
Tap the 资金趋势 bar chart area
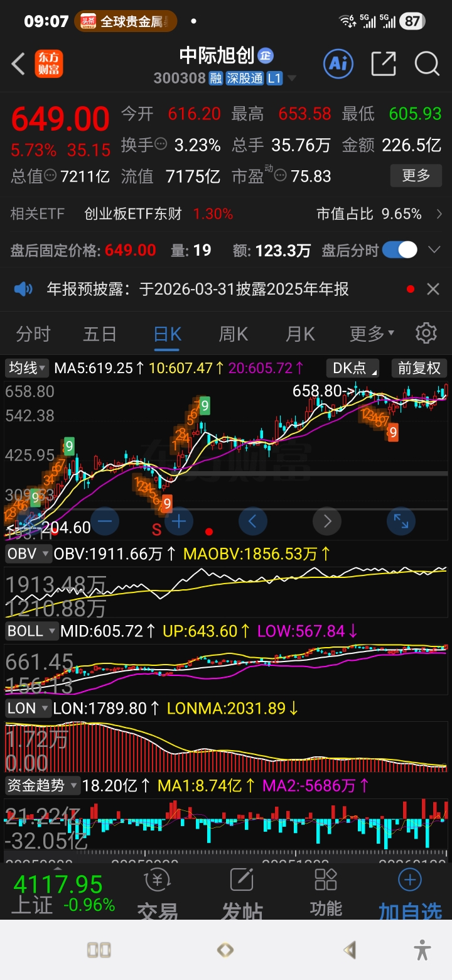226,824
